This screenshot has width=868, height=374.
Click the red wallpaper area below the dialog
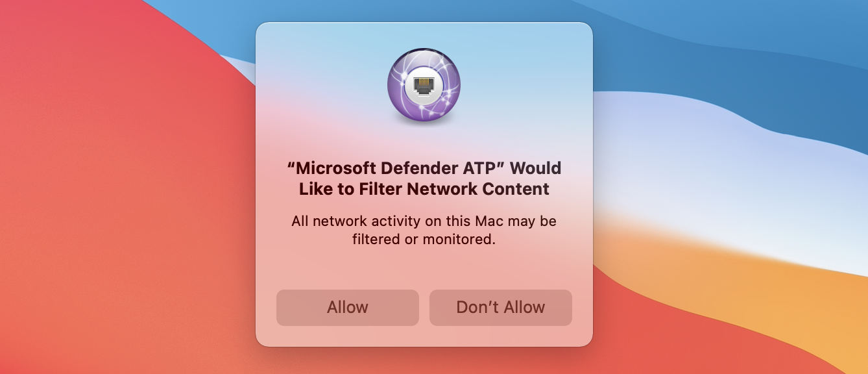pyautogui.click(x=424, y=360)
